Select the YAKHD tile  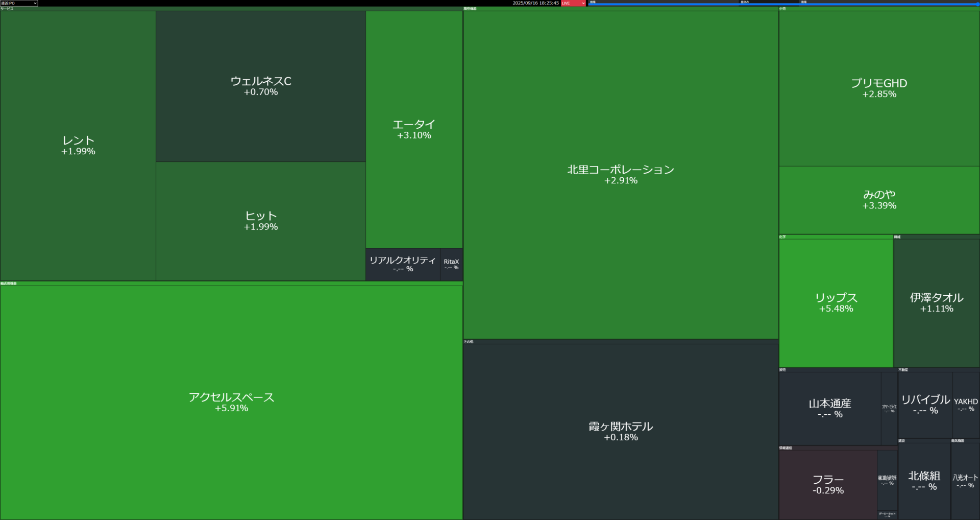(966, 405)
